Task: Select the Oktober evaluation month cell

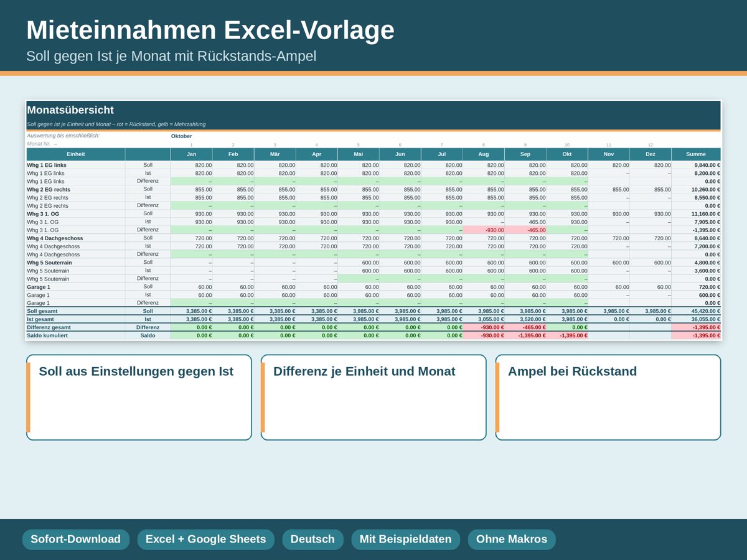Action: click(x=182, y=136)
